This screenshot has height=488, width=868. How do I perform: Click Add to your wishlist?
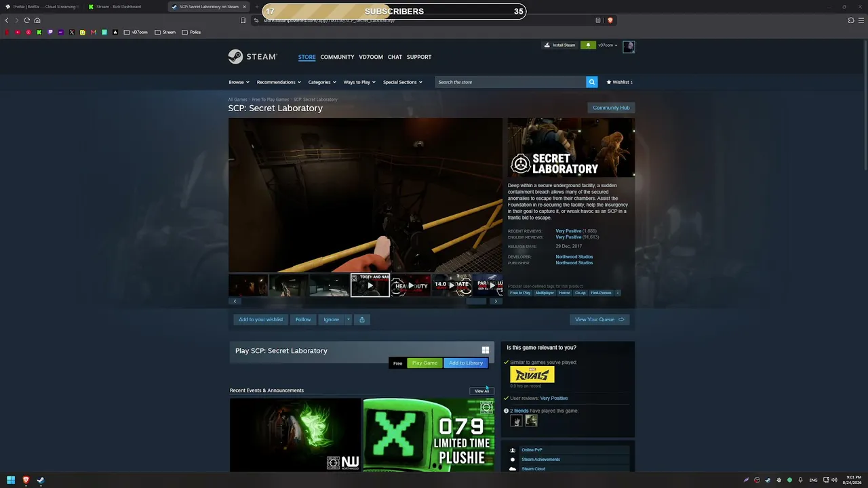pos(260,319)
